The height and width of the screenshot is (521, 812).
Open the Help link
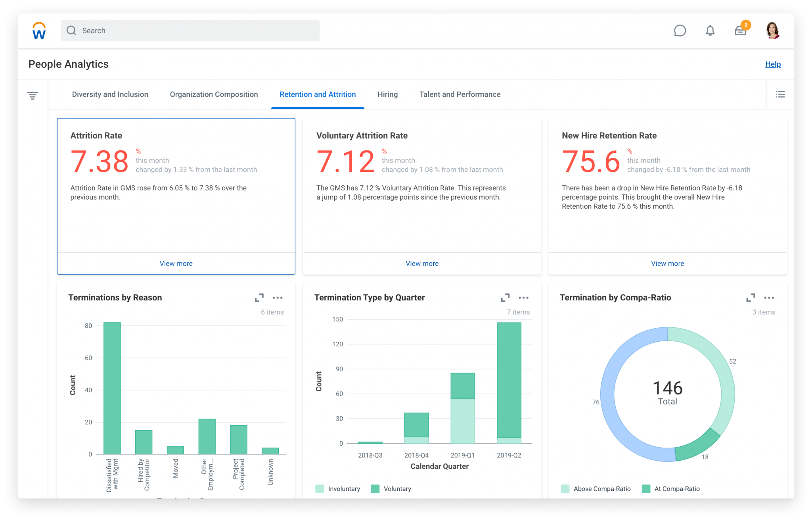pyautogui.click(x=773, y=64)
